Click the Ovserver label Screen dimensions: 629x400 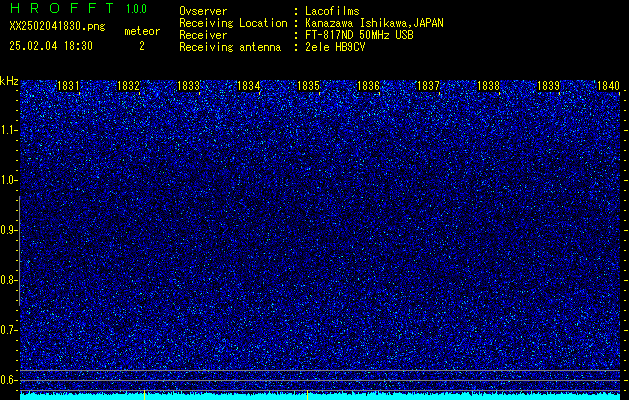[203, 11]
